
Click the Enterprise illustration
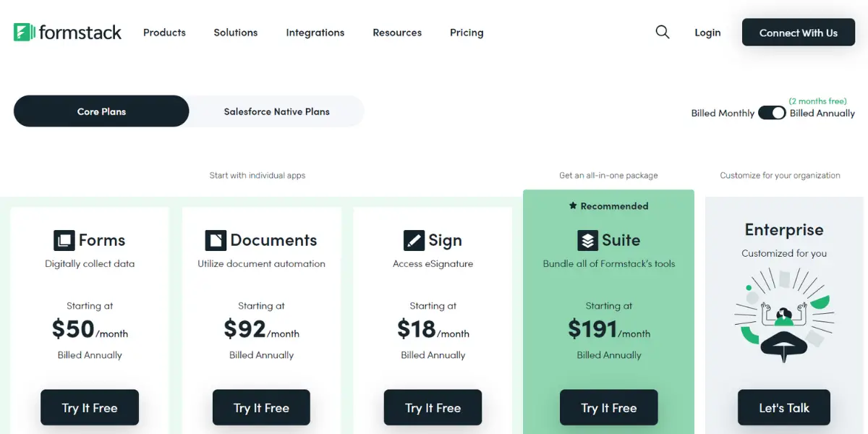[x=784, y=315]
